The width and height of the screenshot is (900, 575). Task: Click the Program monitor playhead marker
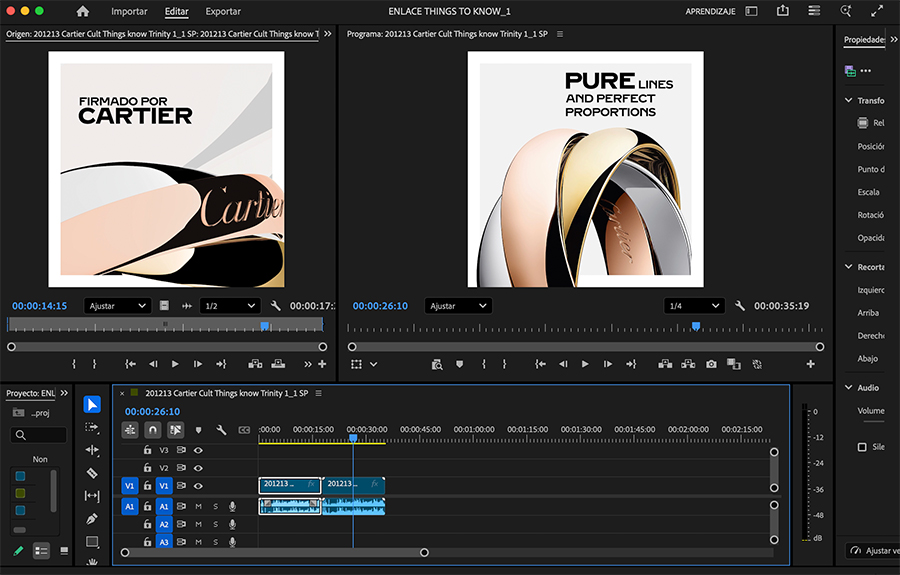[x=696, y=326]
